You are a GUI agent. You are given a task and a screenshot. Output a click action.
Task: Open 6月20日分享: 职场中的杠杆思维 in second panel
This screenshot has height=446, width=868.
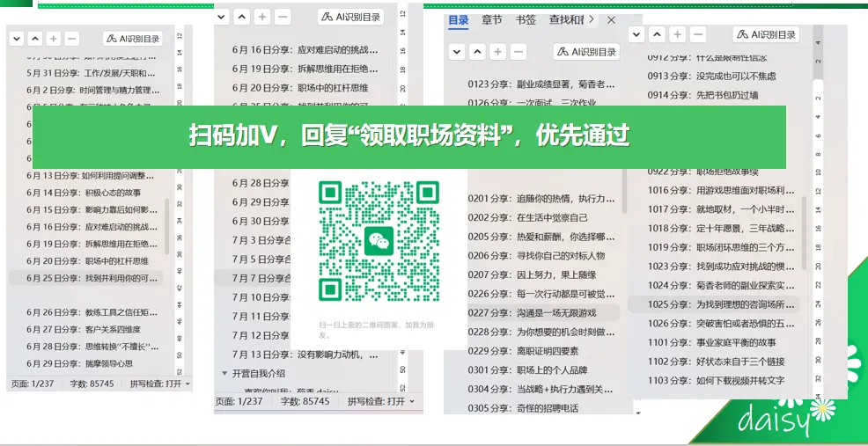300,87
